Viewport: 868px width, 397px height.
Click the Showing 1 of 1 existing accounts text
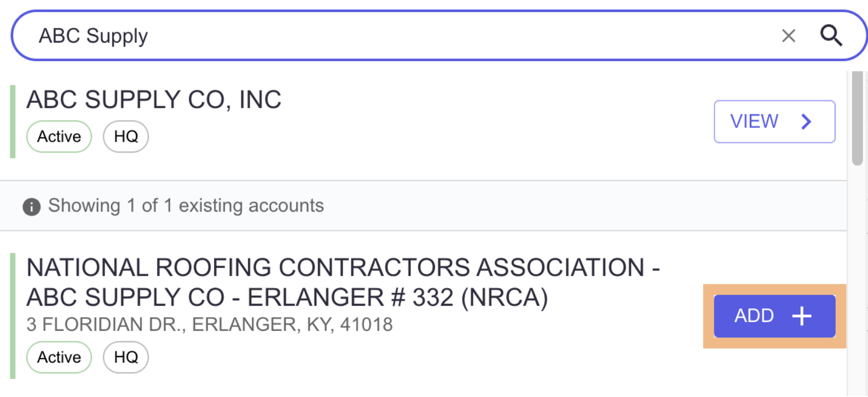[186, 206]
